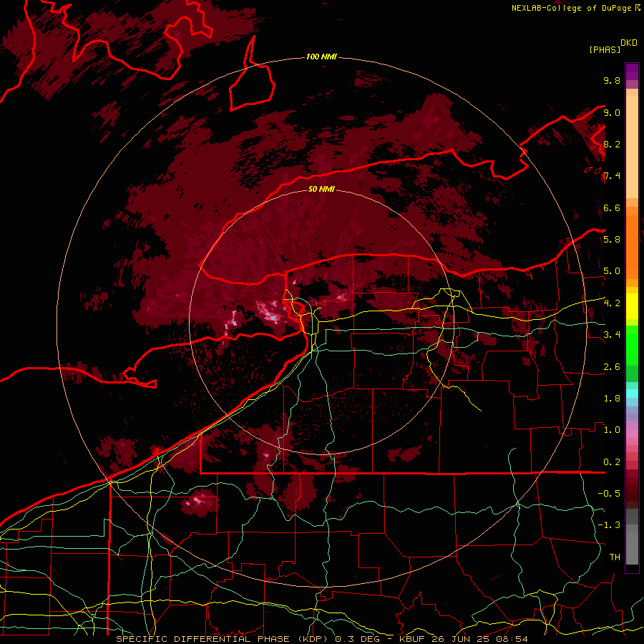Click the 0.2 legend value

tap(612, 462)
